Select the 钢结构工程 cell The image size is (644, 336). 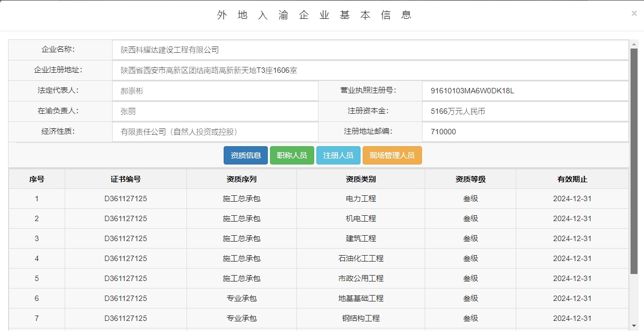pyautogui.click(x=361, y=318)
